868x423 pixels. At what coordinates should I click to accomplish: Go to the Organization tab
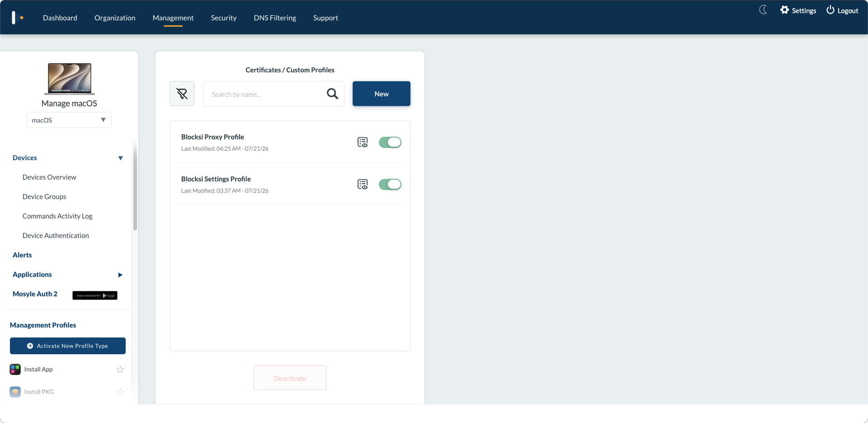(115, 18)
